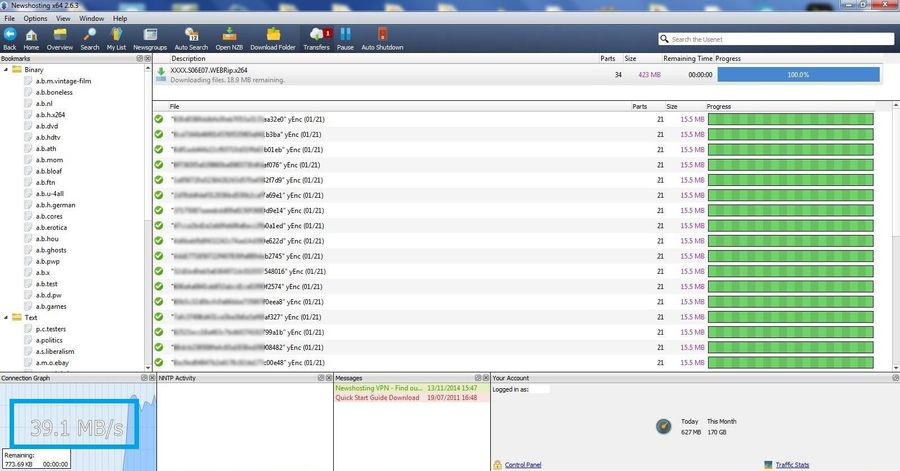Open the Control Panel link

(x=522, y=465)
